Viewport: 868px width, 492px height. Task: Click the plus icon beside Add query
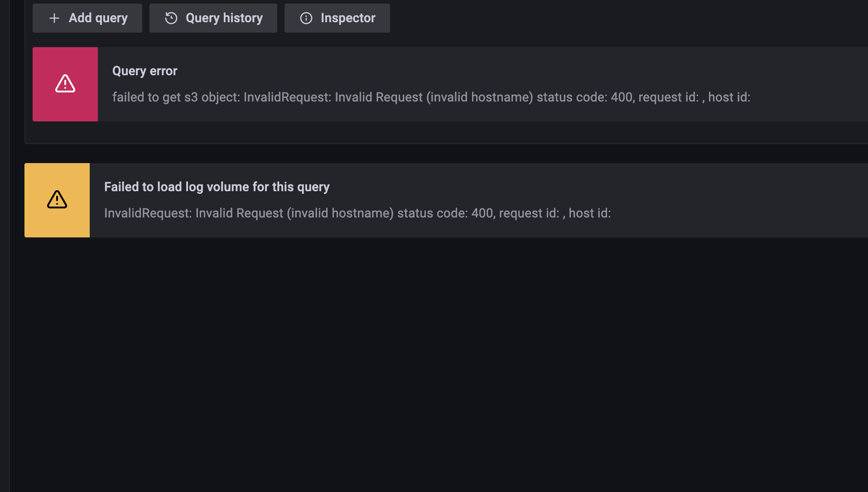54,18
